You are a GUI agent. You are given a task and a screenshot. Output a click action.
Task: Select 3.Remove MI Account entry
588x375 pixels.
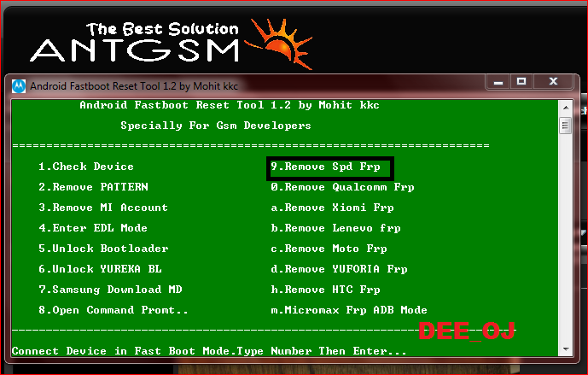(x=102, y=208)
